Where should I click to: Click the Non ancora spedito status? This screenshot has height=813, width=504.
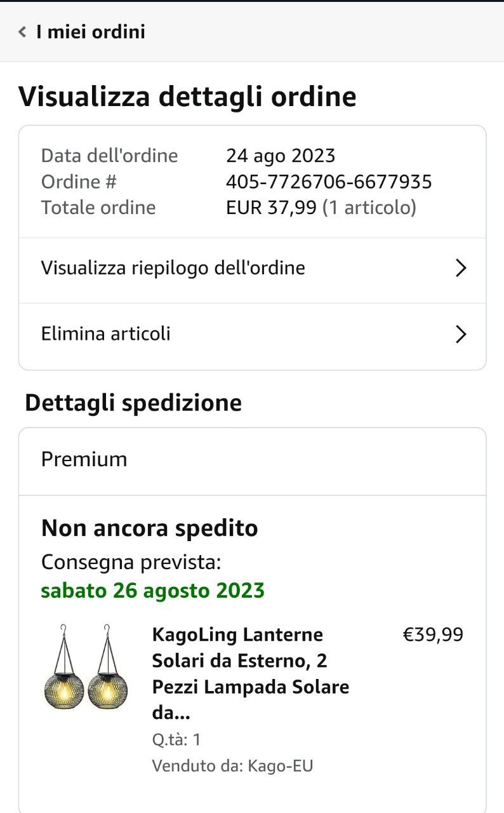[149, 528]
